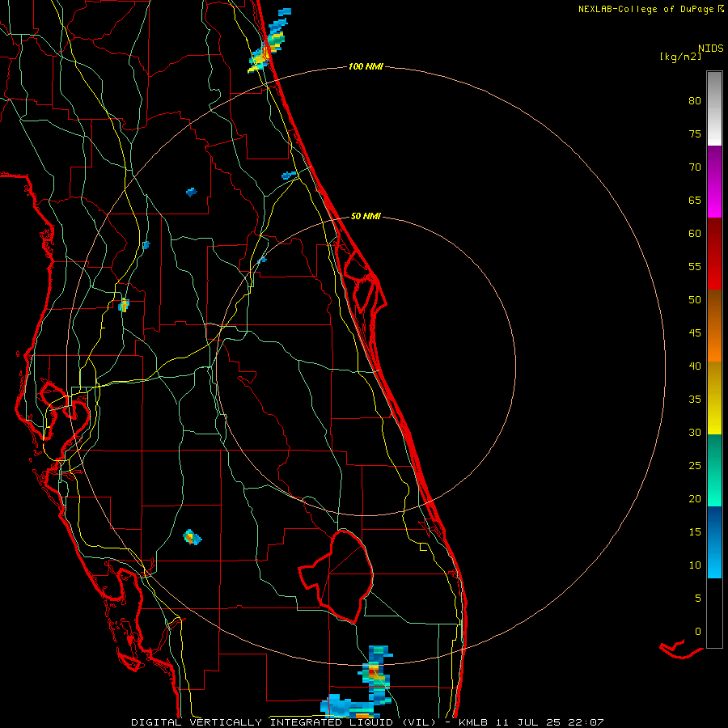The height and width of the screenshot is (728, 728).
Task: Pick the orange-brown band on the color bar
Action: (x=714, y=326)
